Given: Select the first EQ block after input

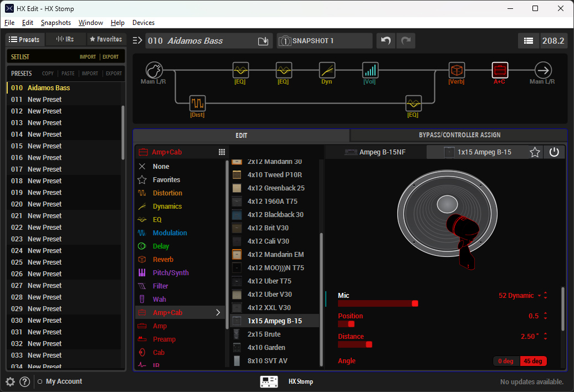Looking at the screenshot, I should coord(240,70).
